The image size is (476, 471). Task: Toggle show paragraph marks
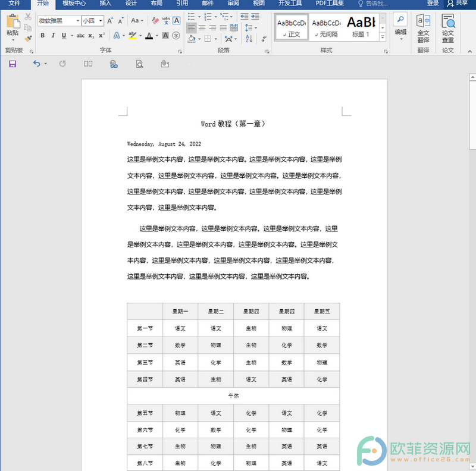coord(264,39)
